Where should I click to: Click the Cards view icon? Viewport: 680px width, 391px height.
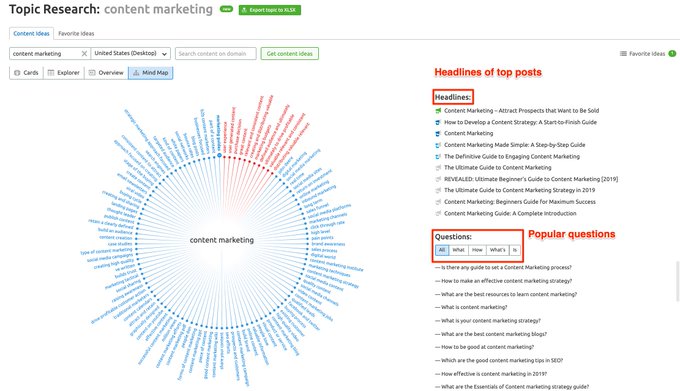(x=17, y=73)
